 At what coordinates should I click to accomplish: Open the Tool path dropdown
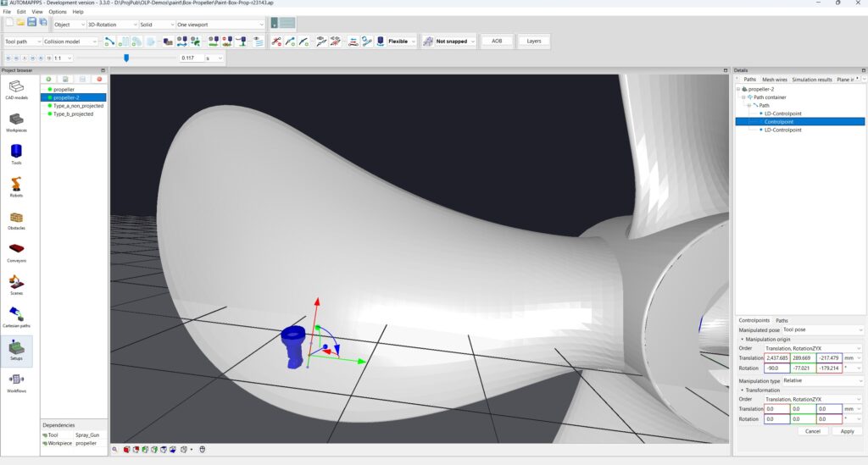point(23,42)
